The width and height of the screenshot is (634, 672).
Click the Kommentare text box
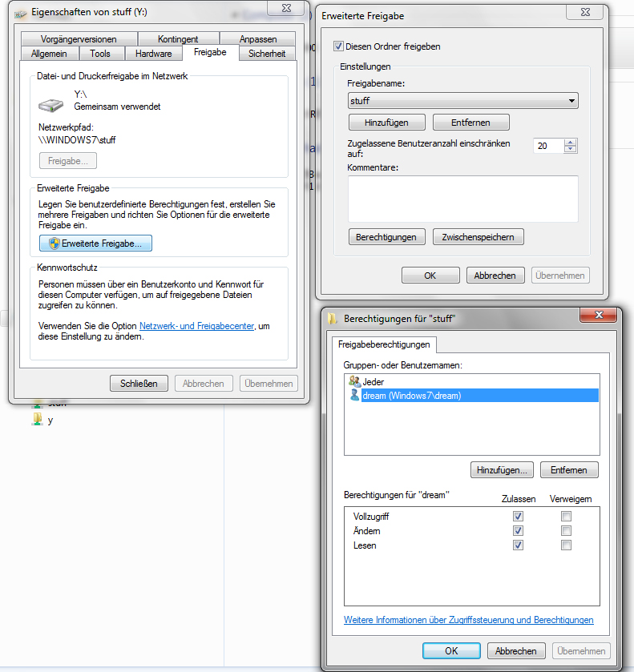click(x=462, y=199)
